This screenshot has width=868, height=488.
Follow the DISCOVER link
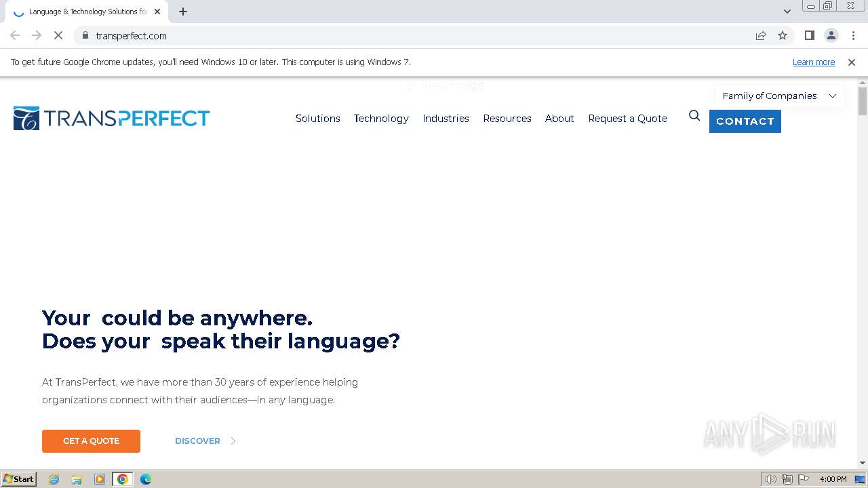(x=197, y=441)
